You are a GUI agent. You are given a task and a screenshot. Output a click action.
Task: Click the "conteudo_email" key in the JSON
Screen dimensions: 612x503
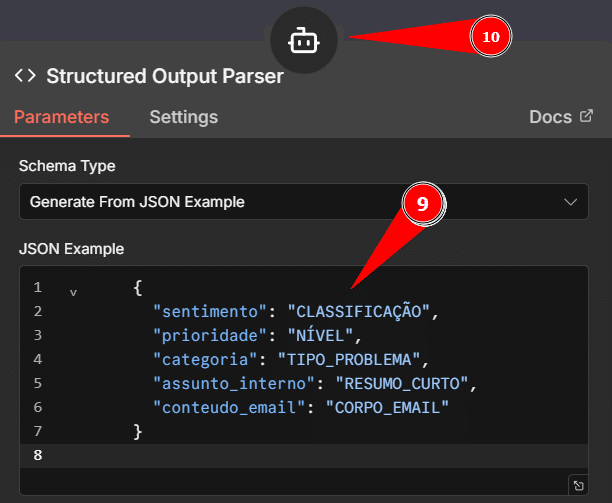tap(229, 408)
